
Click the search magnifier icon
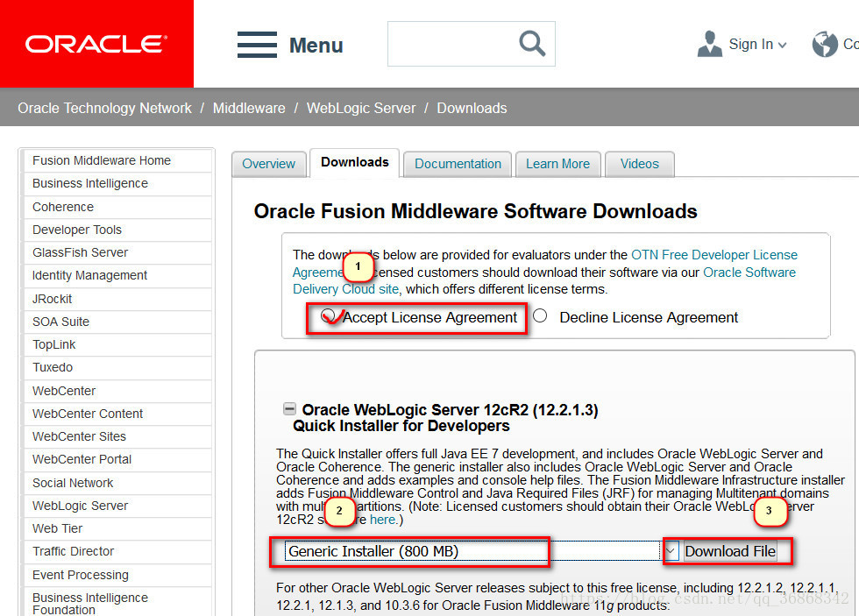coord(532,44)
